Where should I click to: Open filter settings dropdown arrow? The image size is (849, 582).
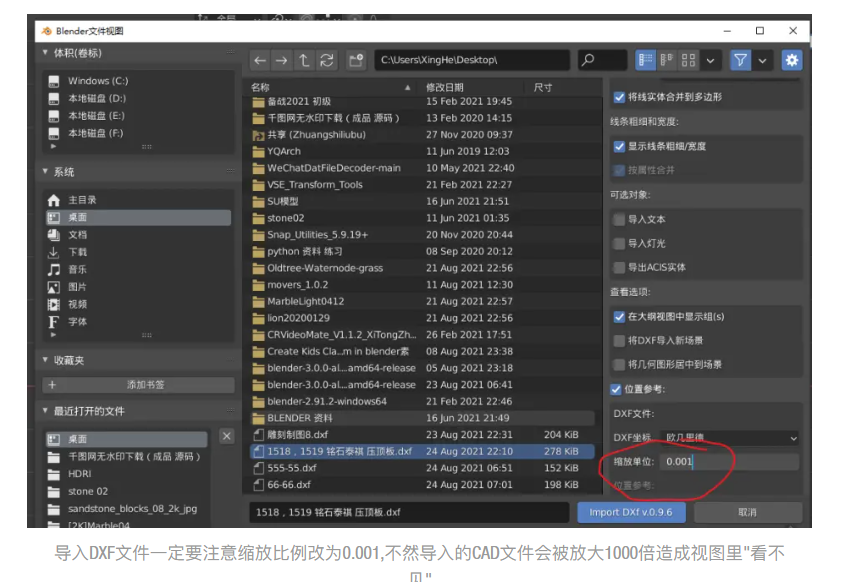pos(762,60)
